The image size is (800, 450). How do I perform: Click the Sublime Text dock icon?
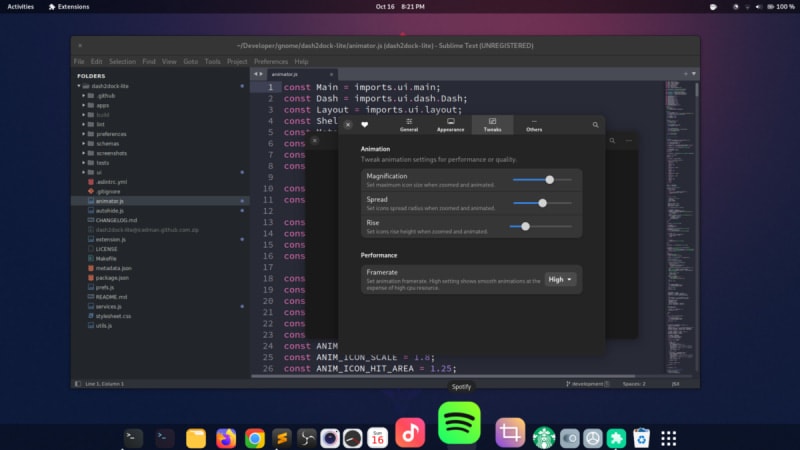click(x=283, y=438)
